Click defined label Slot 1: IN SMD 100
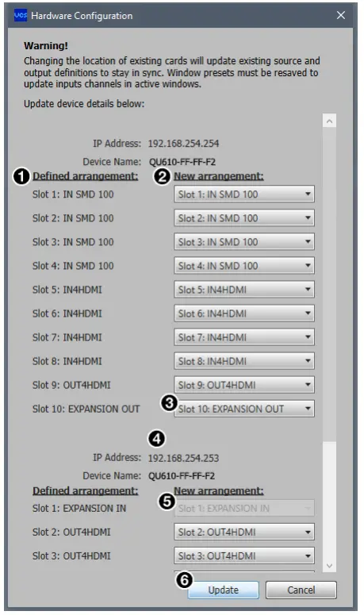Image resolution: width=364 pixels, height=615 pixels. point(73,194)
